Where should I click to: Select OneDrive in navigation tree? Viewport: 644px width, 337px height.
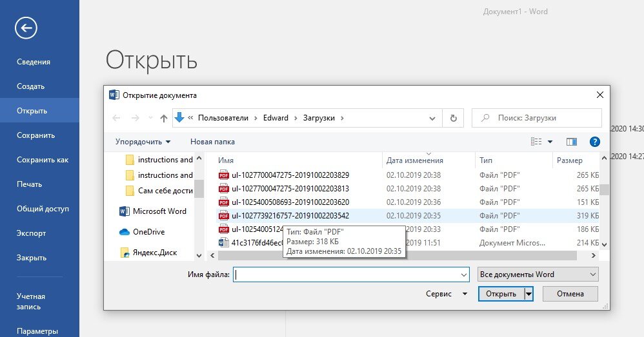tap(142, 231)
